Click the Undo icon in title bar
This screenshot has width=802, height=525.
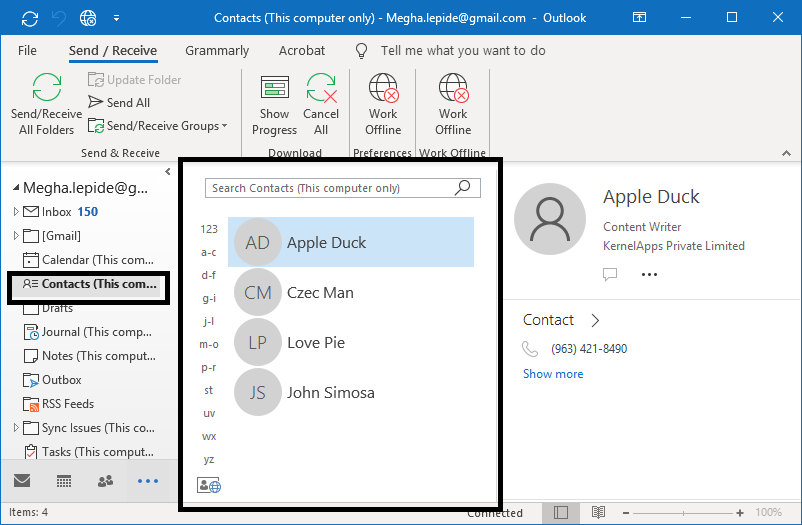pos(59,18)
